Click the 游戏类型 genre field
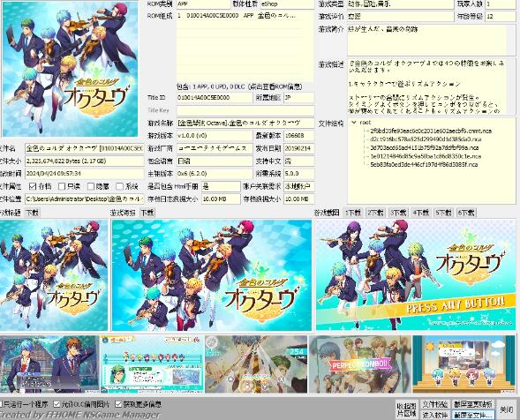This screenshot has height=420, width=520. 400,4
